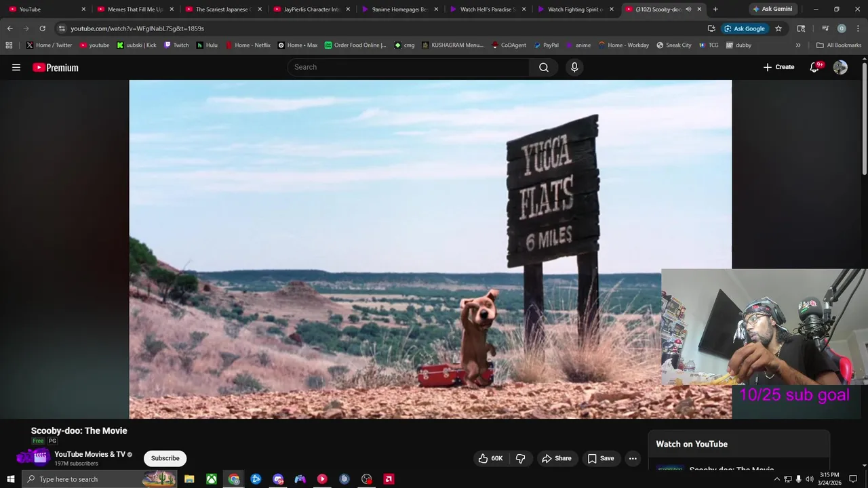The image size is (868, 488).
Task: Open the All Bookmarks folder
Action: (839, 45)
